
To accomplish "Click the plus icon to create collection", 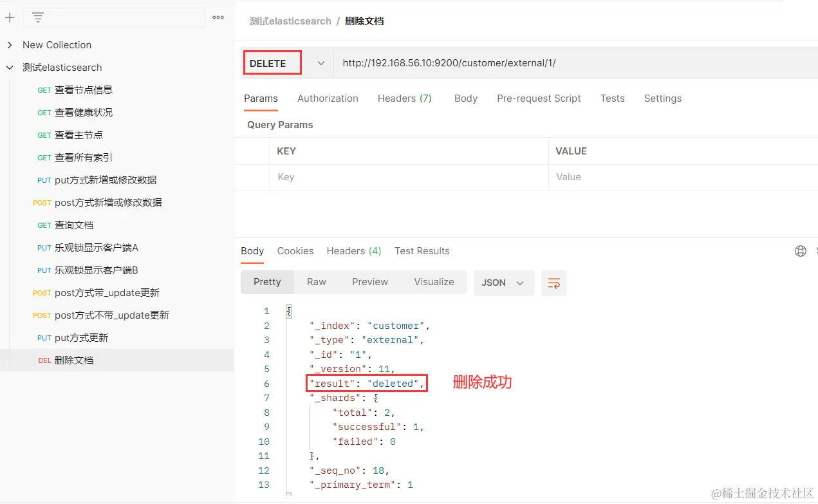I will [10, 17].
